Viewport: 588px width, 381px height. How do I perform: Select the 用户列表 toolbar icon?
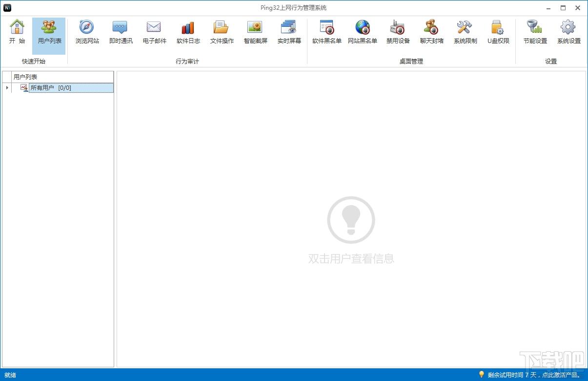[x=49, y=32]
